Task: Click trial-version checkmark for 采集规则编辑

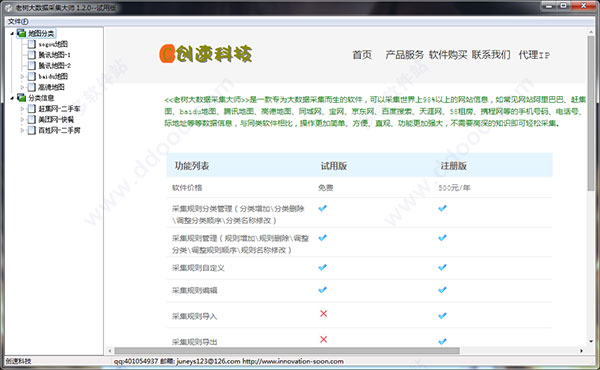Action: (323, 290)
